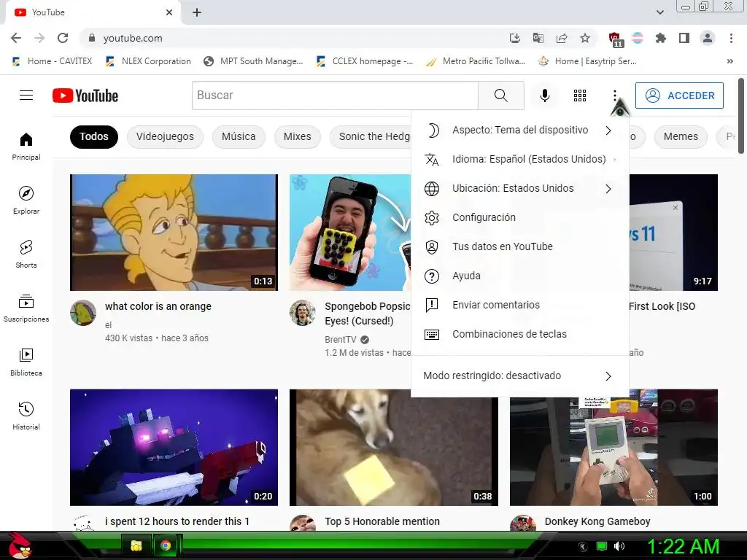Open Shorts in the sidebar
The height and width of the screenshot is (560, 747).
26,254
